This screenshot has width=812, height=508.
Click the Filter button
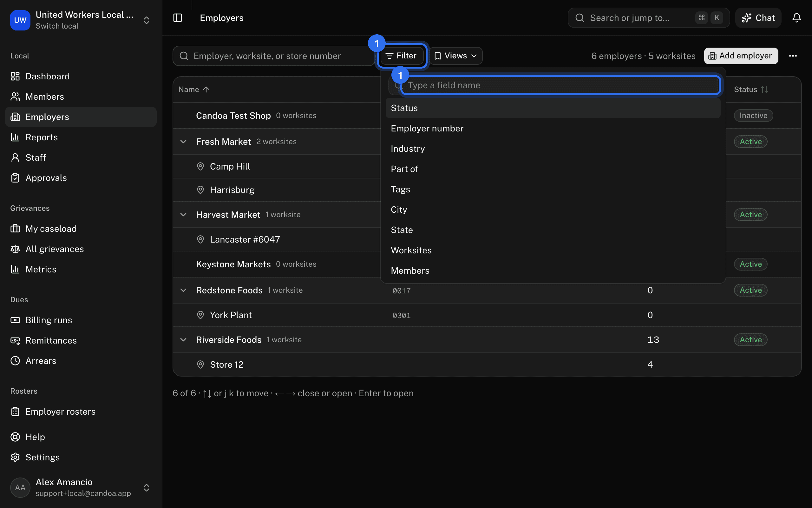(x=402, y=56)
